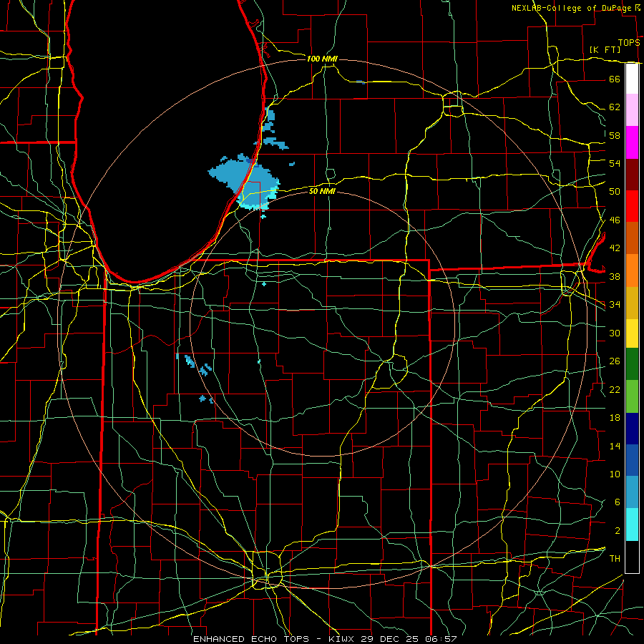The width and height of the screenshot is (644, 644).
Task: Click the light pink legend swatch
Action: point(632,110)
